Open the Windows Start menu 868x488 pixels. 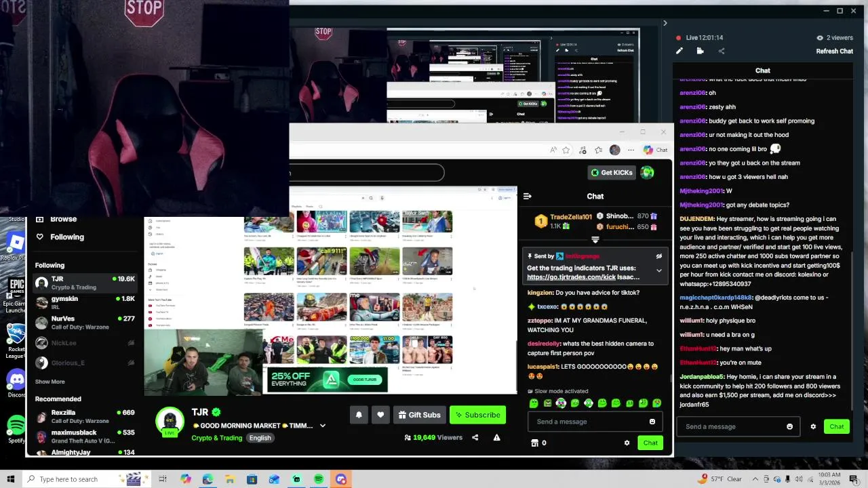pyautogui.click(x=10, y=479)
